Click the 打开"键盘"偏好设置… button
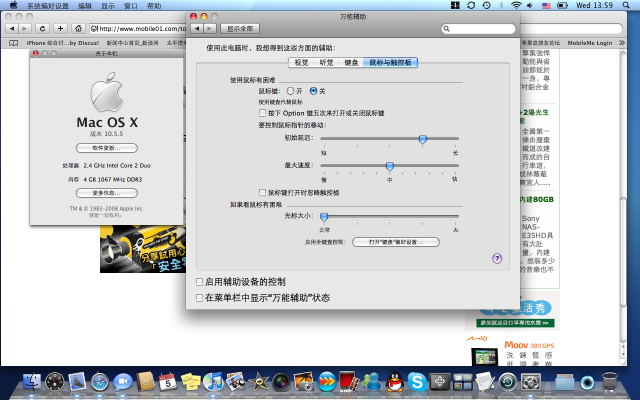The height and width of the screenshot is (400, 640). coord(396,242)
